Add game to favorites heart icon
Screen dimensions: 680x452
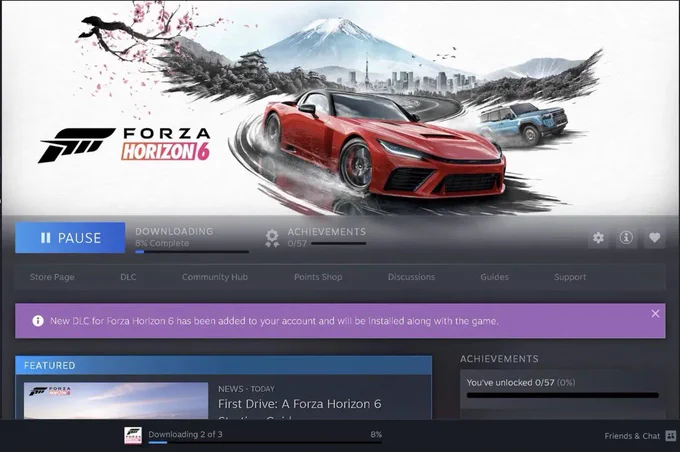coord(654,238)
